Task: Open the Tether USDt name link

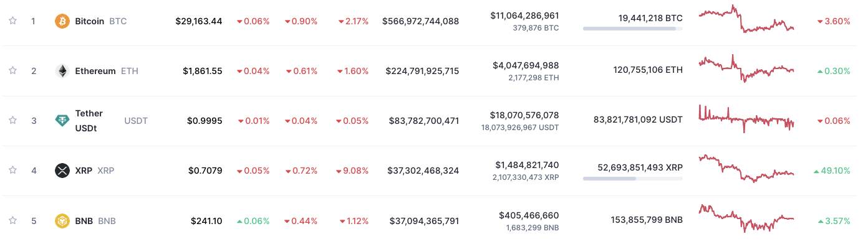Action: point(89,121)
